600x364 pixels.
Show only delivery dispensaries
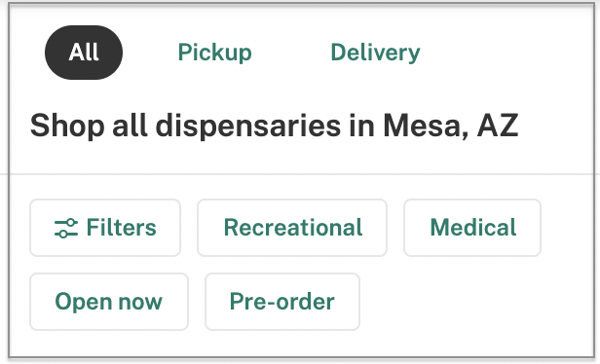coord(375,53)
